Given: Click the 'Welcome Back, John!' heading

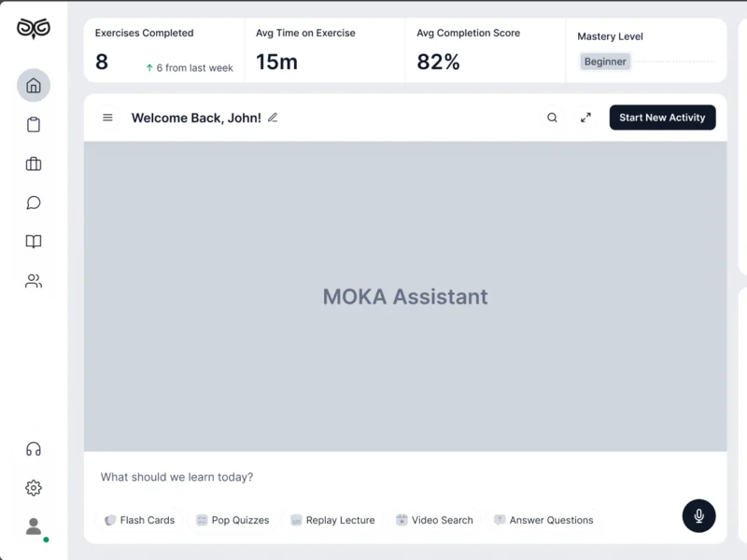Looking at the screenshot, I should point(196,118).
